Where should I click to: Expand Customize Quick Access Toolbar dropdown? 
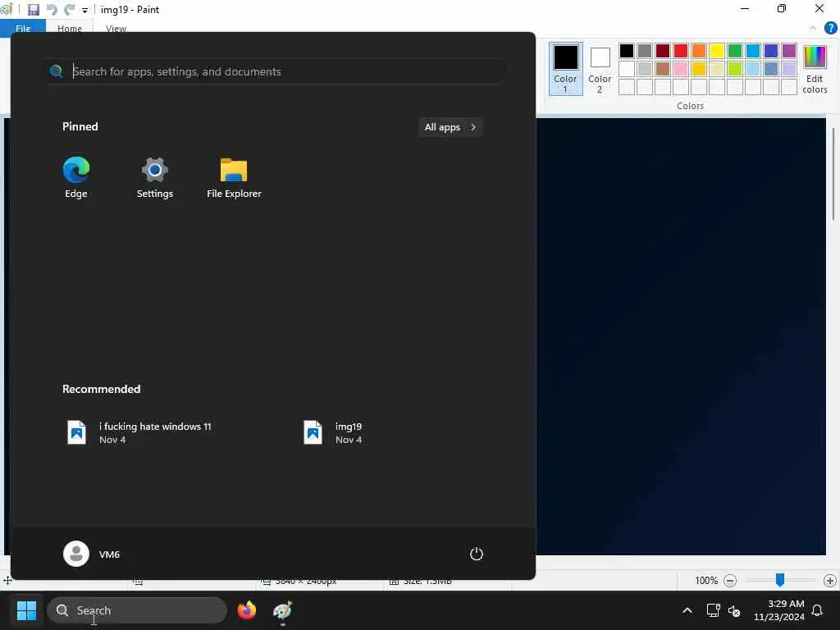click(x=84, y=10)
